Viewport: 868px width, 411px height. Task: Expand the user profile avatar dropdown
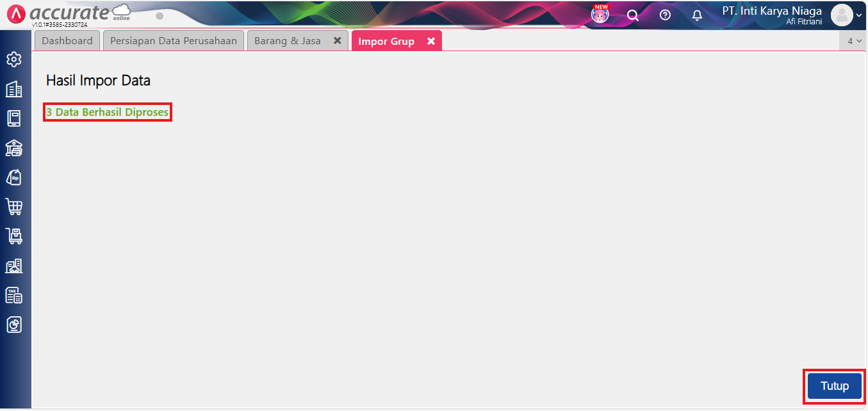tap(846, 15)
